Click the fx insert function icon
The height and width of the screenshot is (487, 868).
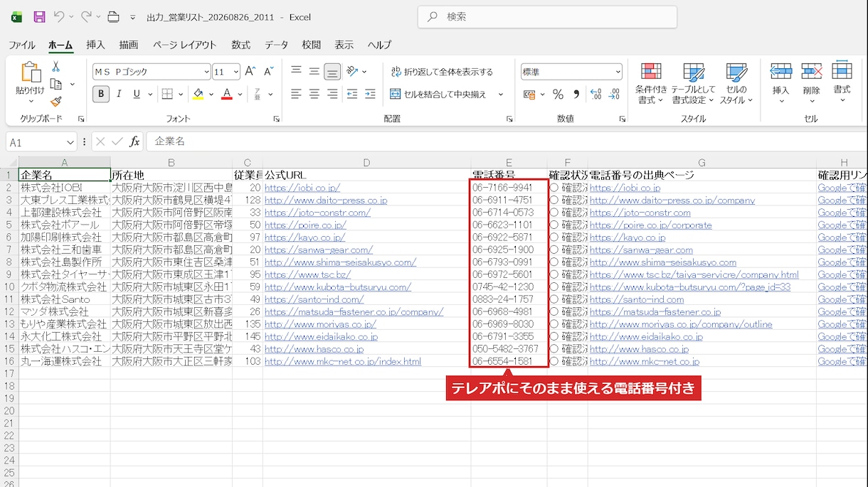tap(134, 141)
